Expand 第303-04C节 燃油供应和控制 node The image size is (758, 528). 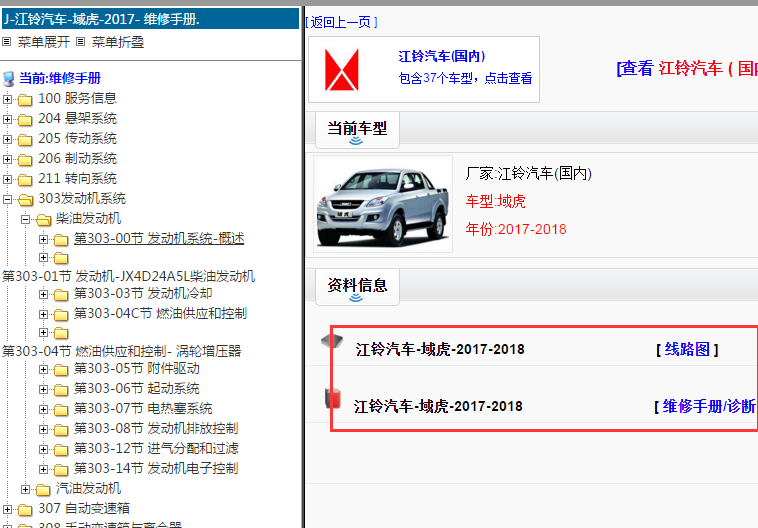pos(43,314)
